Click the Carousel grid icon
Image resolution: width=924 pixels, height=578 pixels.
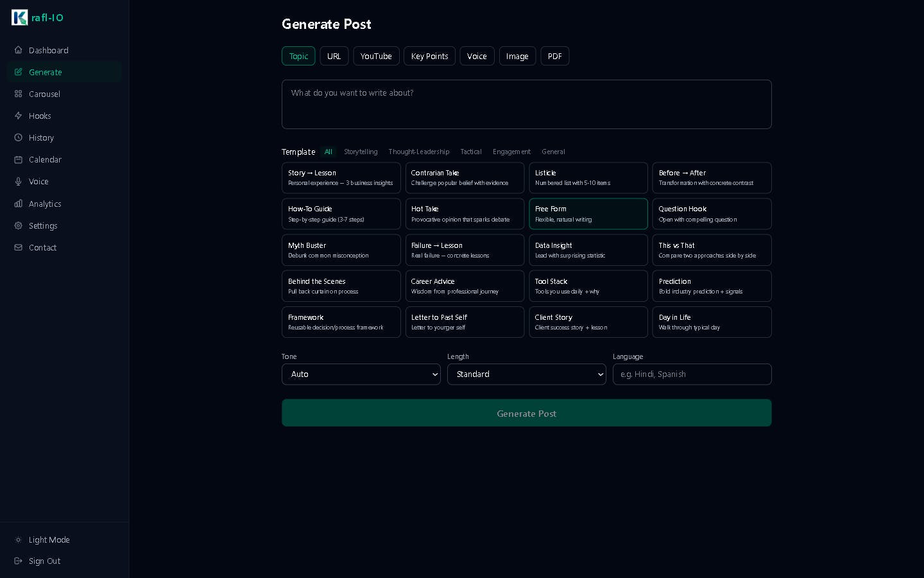pyautogui.click(x=18, y=94)
